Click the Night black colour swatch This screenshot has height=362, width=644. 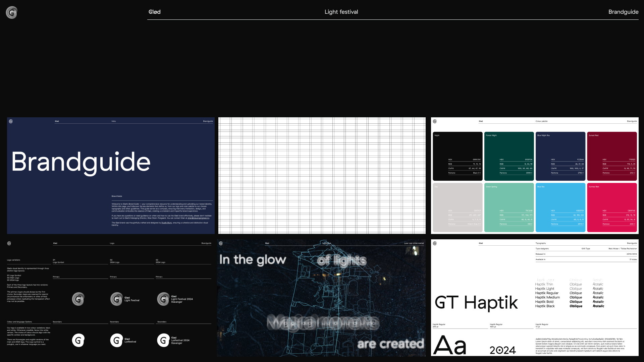[x=458, y=156]
